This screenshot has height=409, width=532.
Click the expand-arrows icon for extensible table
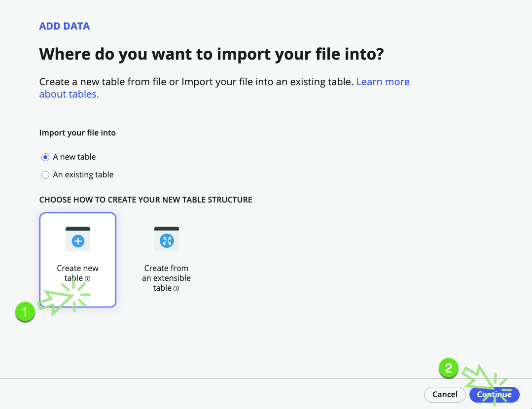(x=167, y=241)
